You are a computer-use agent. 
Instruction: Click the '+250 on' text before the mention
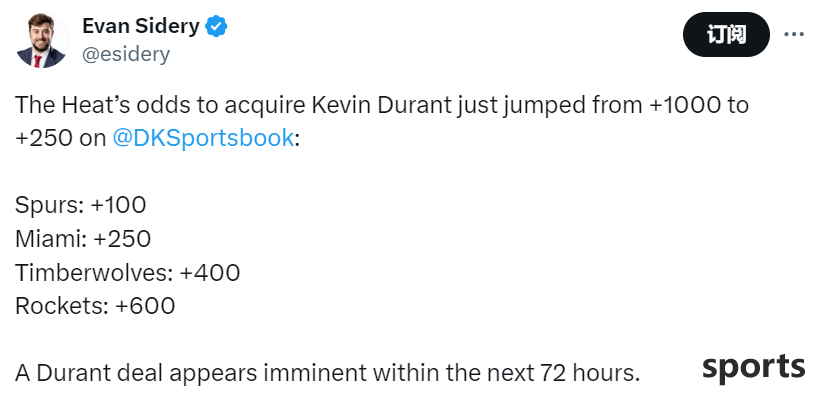point(61,139)
